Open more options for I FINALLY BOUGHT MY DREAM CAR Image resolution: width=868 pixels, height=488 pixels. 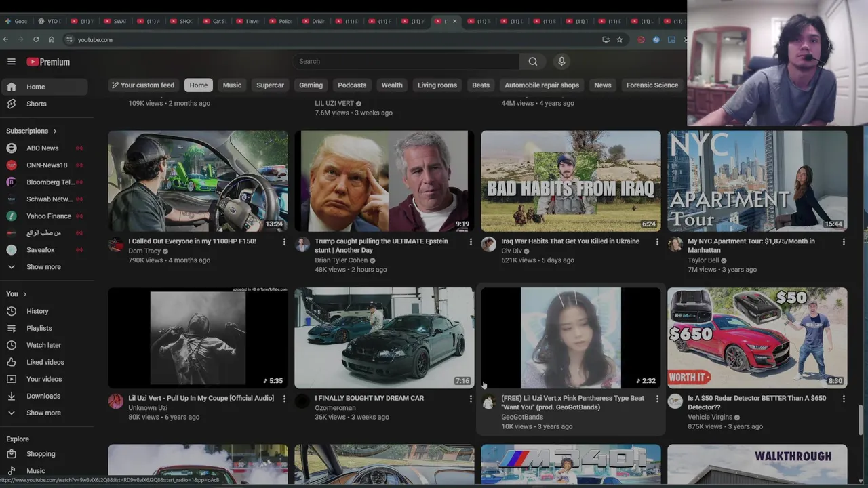pos(471,399)
